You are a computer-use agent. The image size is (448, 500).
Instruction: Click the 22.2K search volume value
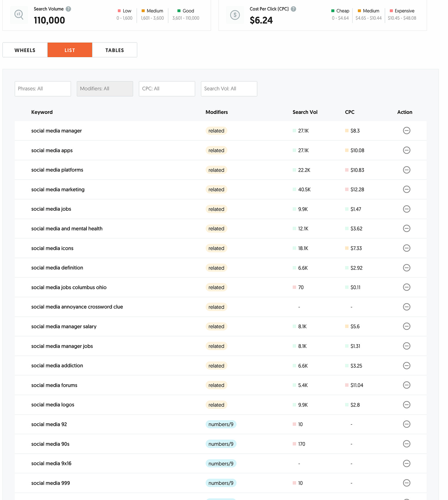pyautogui.click(x=304, y=170)
